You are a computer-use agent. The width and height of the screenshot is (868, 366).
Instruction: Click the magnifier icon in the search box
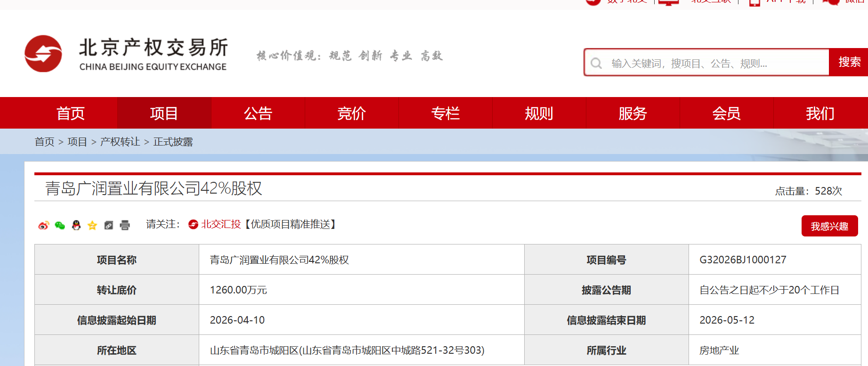coord(596,63)
